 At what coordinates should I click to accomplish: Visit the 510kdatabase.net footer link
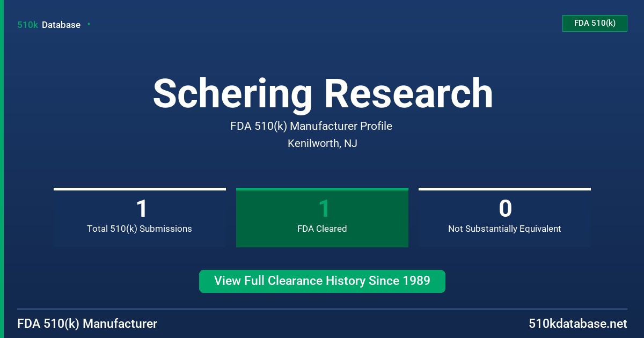(x=577, y=324)
